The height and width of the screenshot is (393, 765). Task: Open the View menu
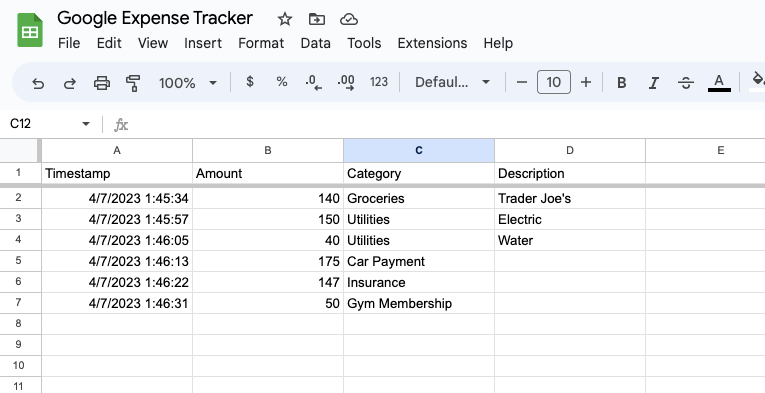153,43
